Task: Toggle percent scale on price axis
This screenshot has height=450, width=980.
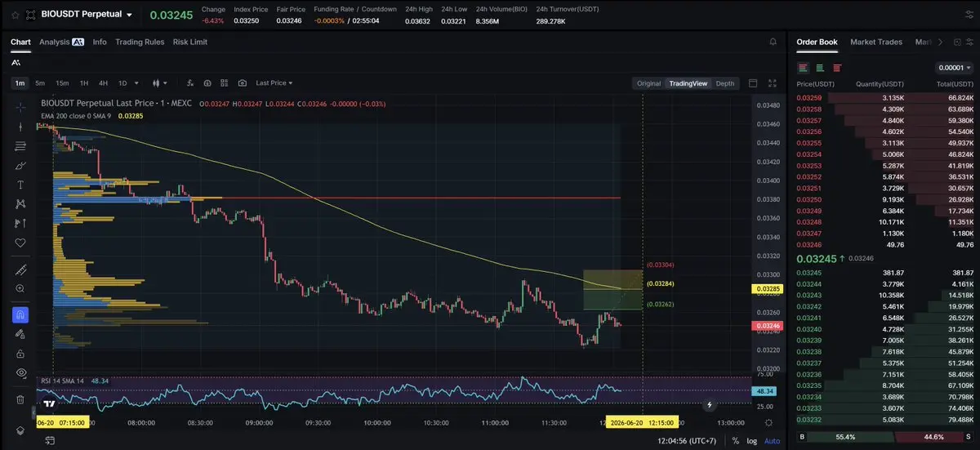Action: 736,441
